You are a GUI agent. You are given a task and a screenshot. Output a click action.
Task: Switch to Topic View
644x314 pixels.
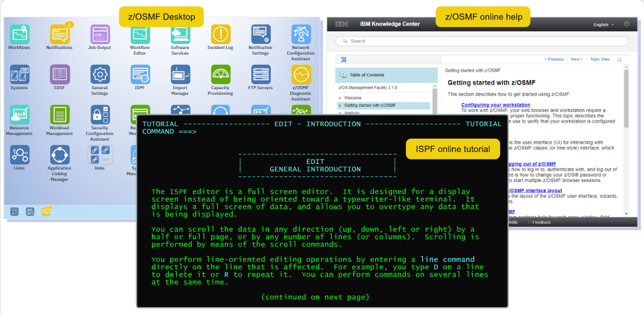click(x=600, y=60)
